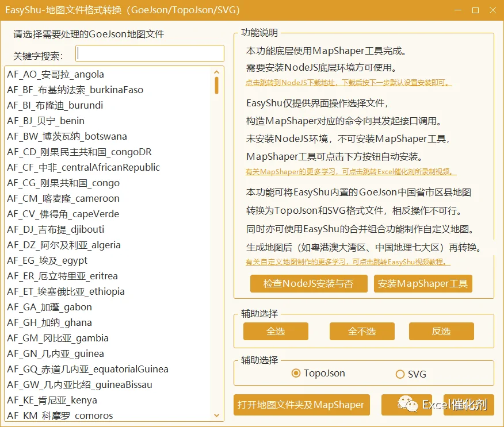Click the list scroll-up arrow
504x427 pixels.
[x=217, y=72]
